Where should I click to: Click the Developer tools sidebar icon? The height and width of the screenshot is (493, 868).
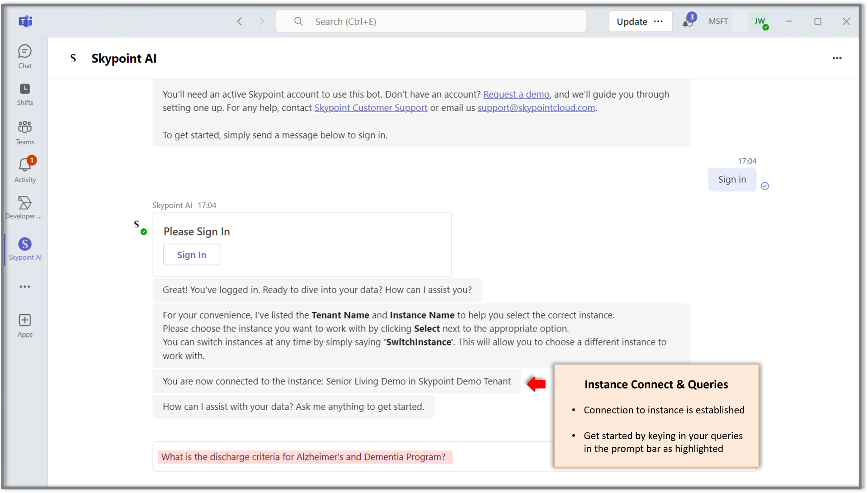click(24, 203)
